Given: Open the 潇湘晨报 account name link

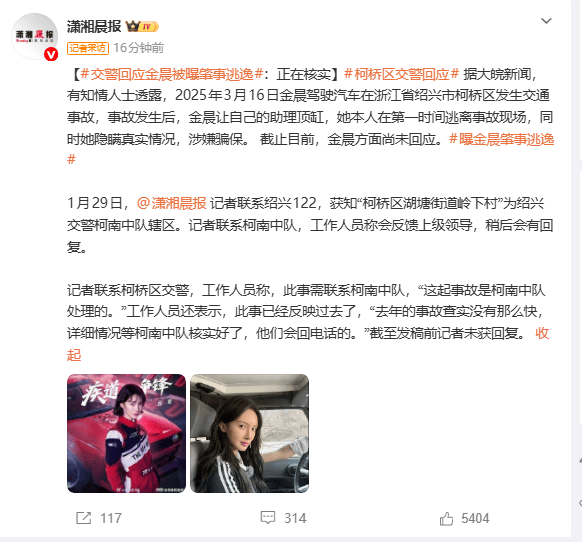Looking at the screenshot, I should (x=94, y=26).
